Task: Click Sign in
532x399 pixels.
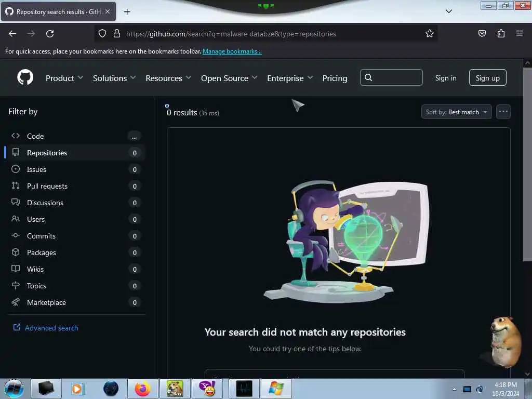Action: click(445, 78)
